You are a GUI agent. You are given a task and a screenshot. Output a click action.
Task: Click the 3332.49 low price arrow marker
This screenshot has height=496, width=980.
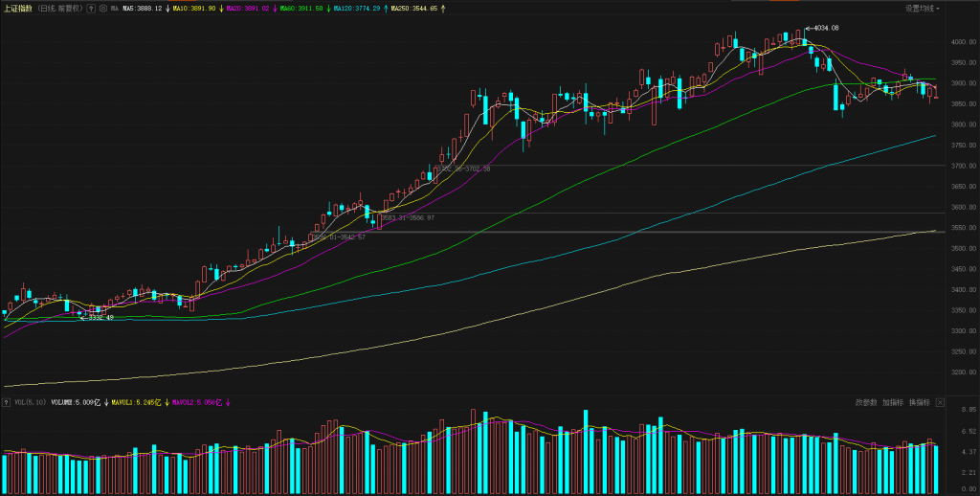[x=96, y=317]
